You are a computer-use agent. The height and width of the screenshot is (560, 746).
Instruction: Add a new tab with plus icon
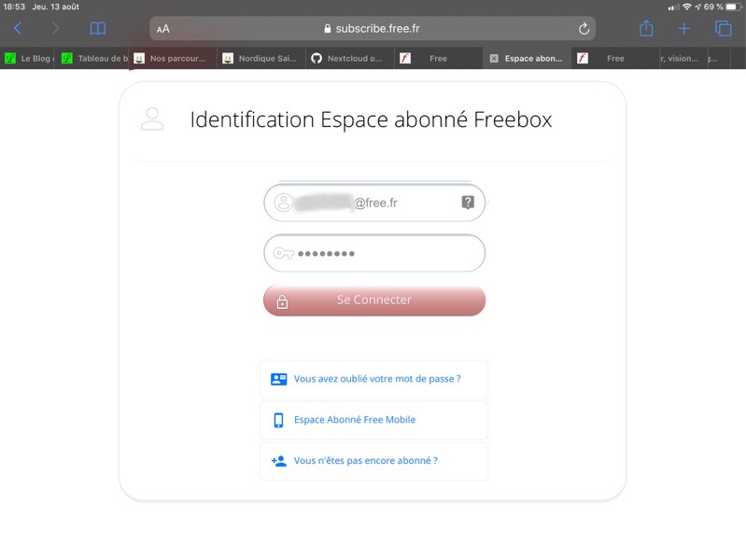[684, 29]
